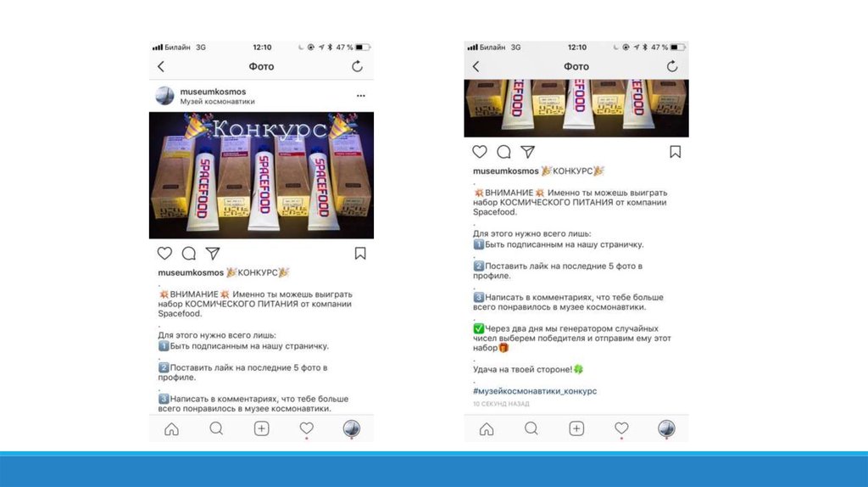Open hashtag #музейкосмонавтики_конкурс
Viewport: 868px width, 487px height.
pyautogui.click(x=535, y=391)
